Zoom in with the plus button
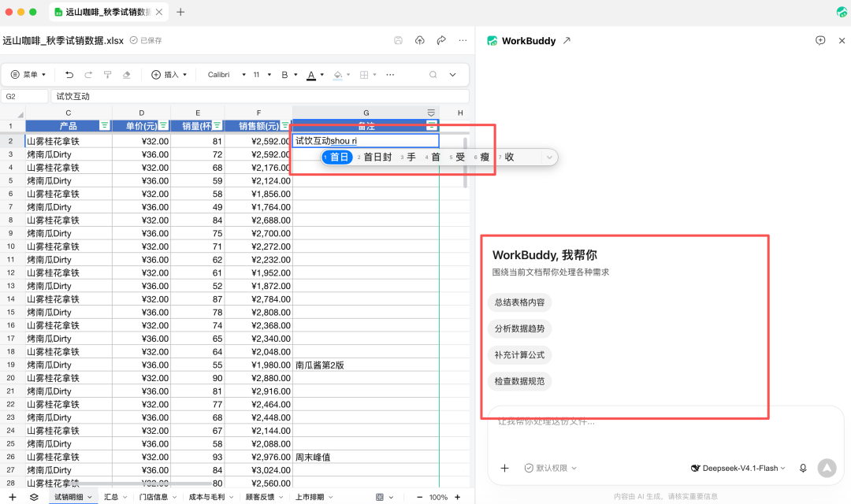 pyautogui.click(x=458, y=497)
